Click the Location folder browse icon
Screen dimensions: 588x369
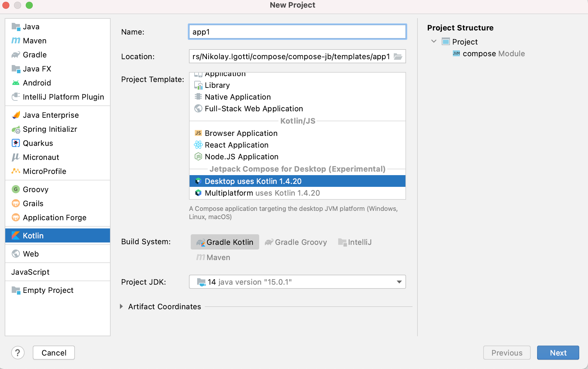398,57
